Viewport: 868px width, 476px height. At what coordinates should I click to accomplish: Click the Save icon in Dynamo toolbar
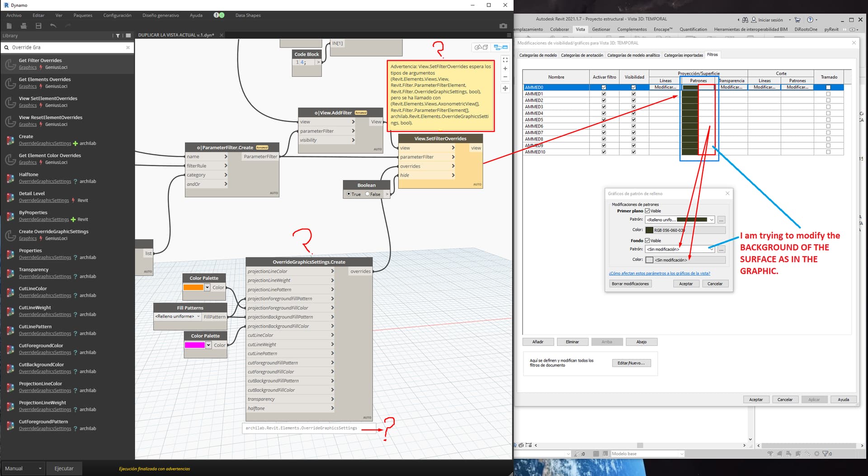click(38, 26)
